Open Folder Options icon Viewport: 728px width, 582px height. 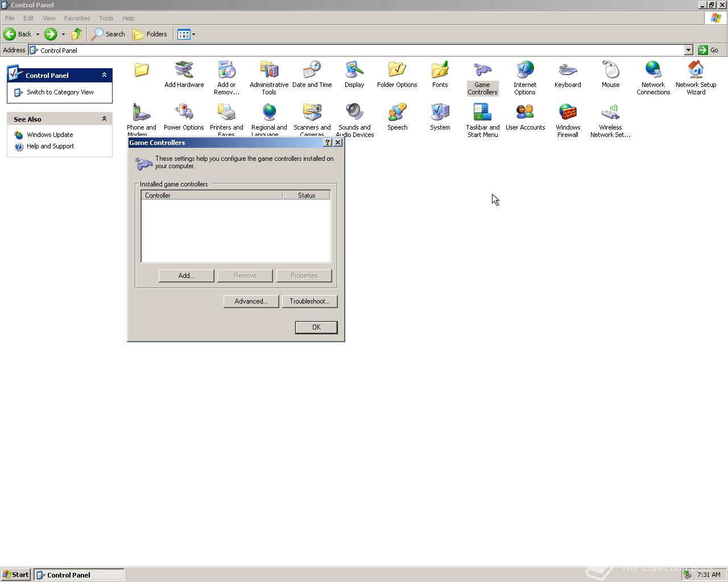(397, 74)
